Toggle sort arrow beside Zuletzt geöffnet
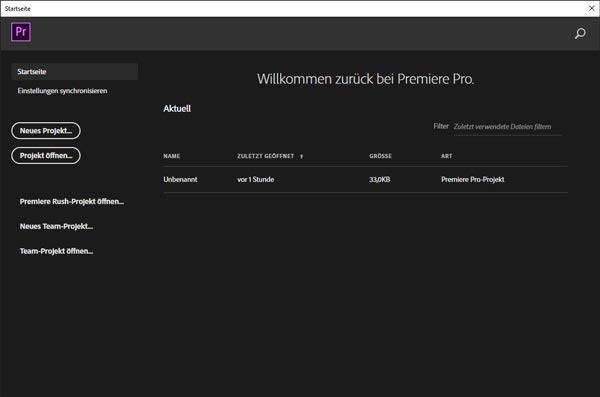Image resolution: width=600 pixels, height=397 pixels. click(x=302, y=156)
